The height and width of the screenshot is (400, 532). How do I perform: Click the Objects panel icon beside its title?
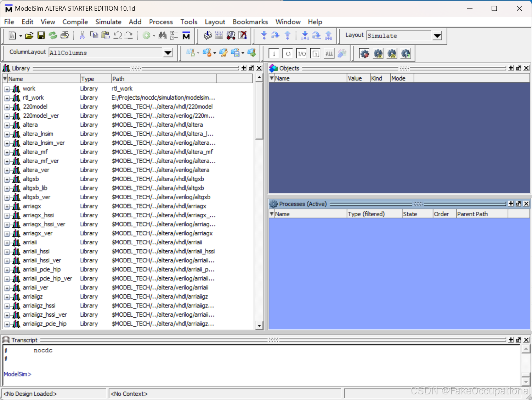click(273, 68)
